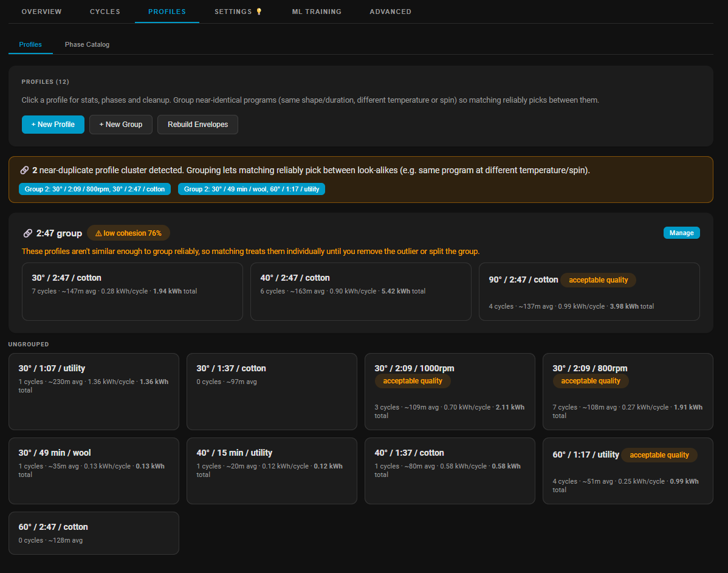Click the '0 cycles · ~97m avg' text
This screenshot has width=728, height=573.
(227, 382)
